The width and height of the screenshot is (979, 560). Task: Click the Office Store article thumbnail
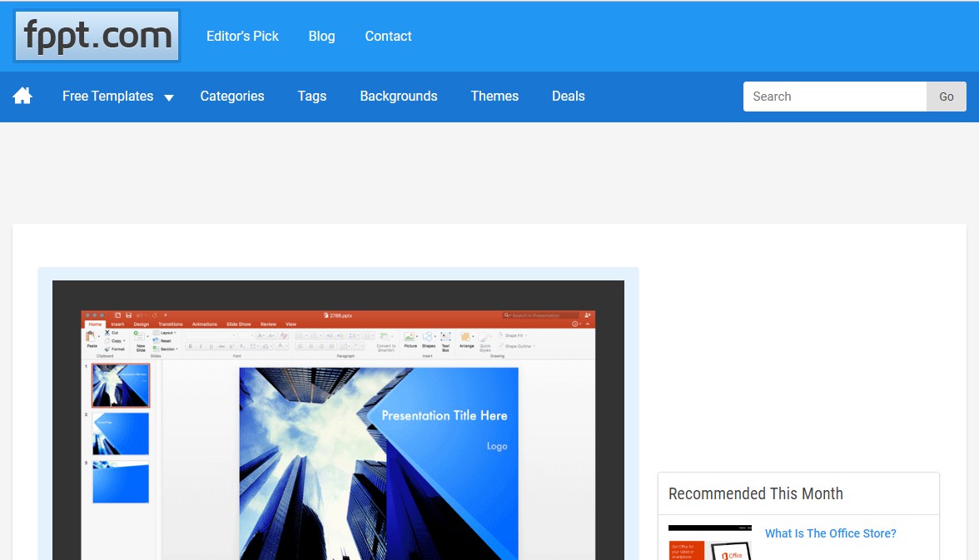pos(710,543)
